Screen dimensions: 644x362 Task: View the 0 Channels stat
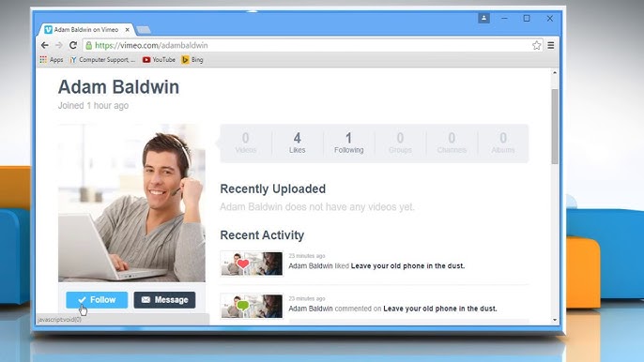point(452,143)
